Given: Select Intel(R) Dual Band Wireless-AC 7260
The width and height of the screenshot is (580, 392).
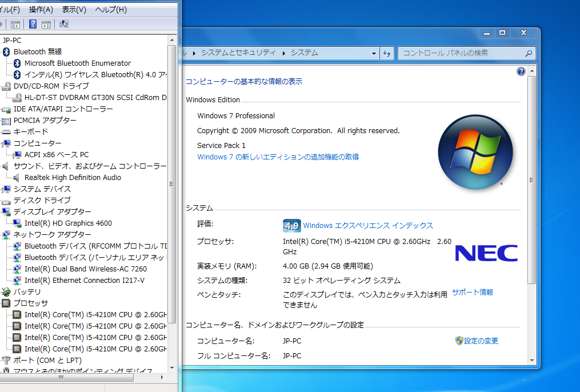Looking at the screenshot, I should pos(86,269).
